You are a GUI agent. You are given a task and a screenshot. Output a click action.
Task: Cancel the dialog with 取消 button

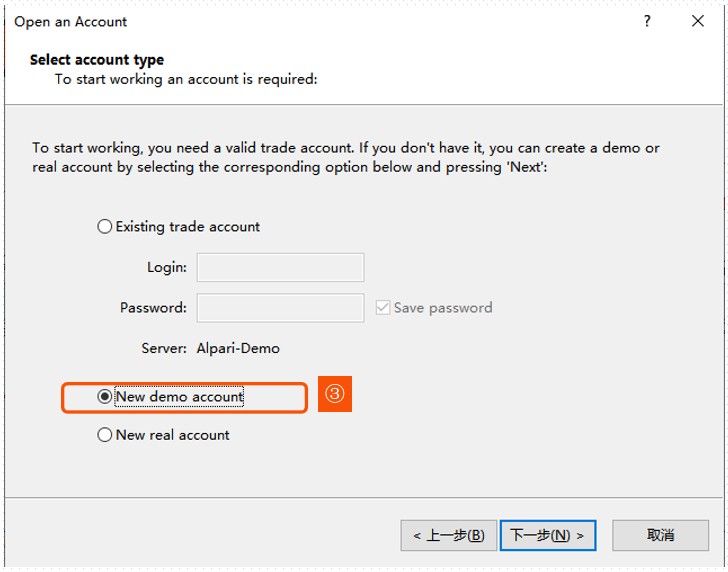(660, 535)
